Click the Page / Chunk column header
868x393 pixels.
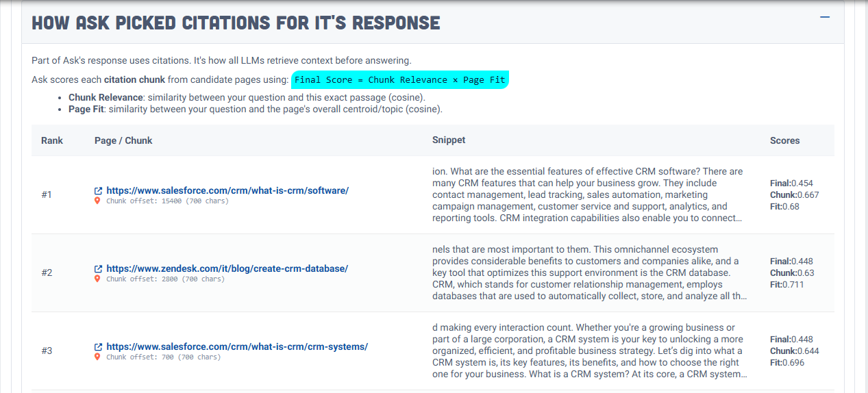pyautogui.click(x=123, y=140)
